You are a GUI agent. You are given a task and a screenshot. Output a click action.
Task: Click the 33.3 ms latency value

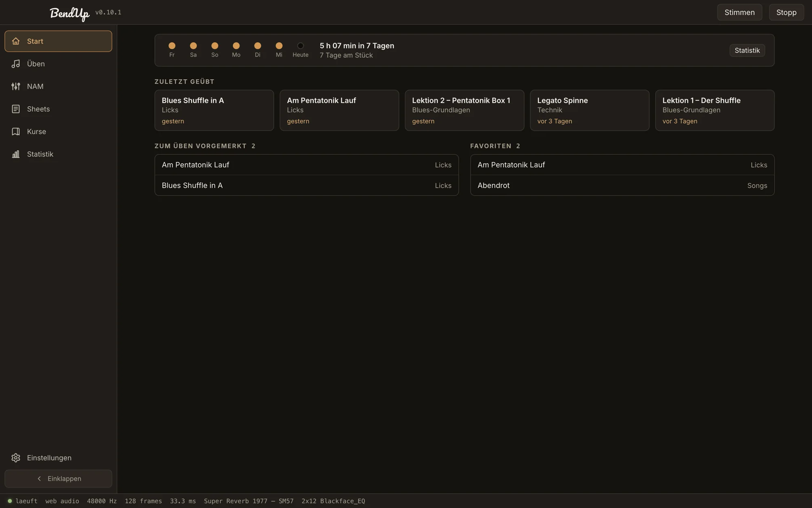(x=183, y=501)
